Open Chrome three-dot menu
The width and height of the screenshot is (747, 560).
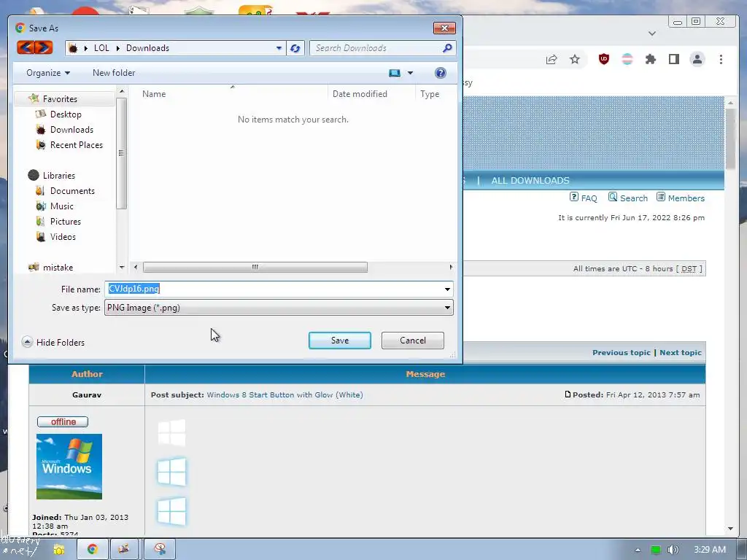(x=721, y=59)
